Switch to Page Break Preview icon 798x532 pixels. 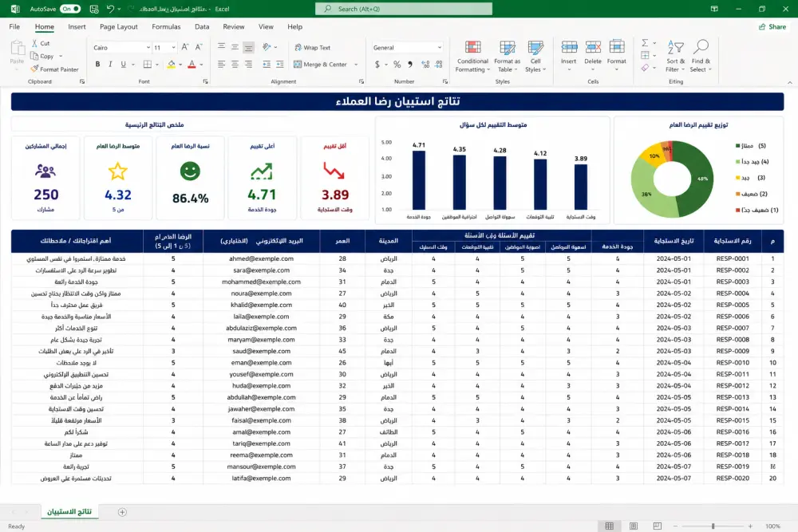(x=657, y=526)
